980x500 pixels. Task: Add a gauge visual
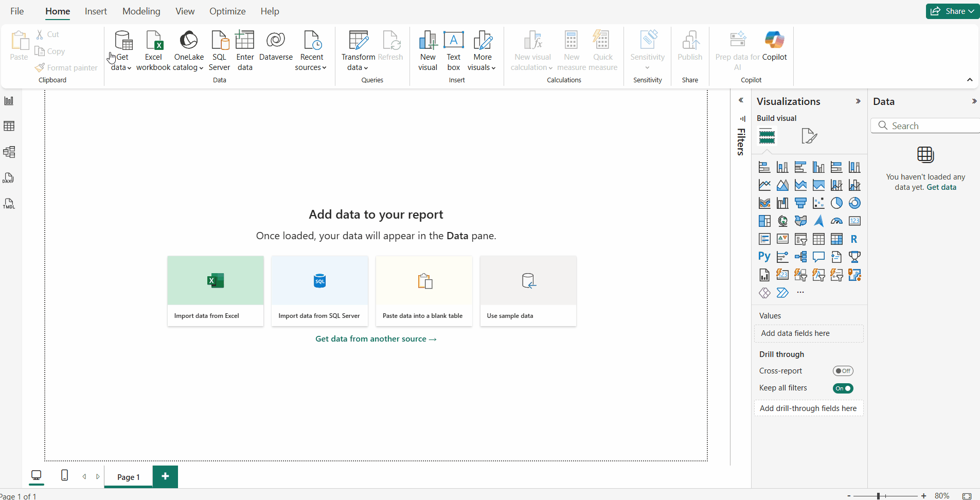[838, 221]
